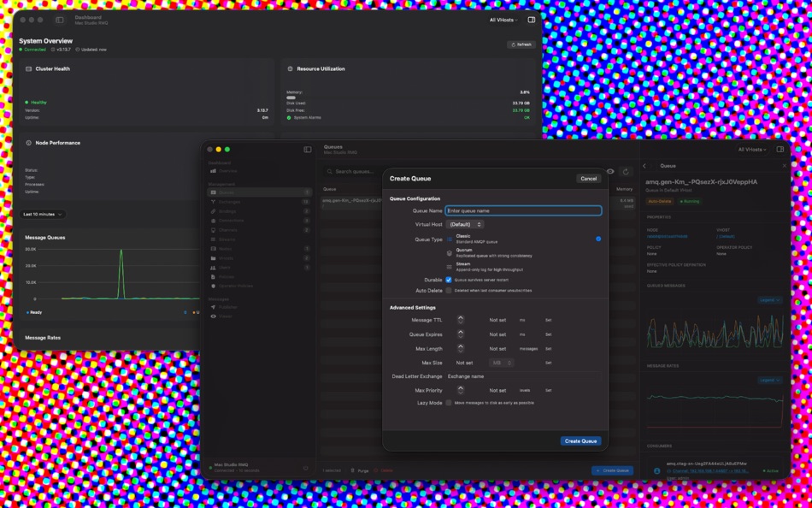Click Set for Message TTL
Screen dimensions: 812x508
pos(549,321)
